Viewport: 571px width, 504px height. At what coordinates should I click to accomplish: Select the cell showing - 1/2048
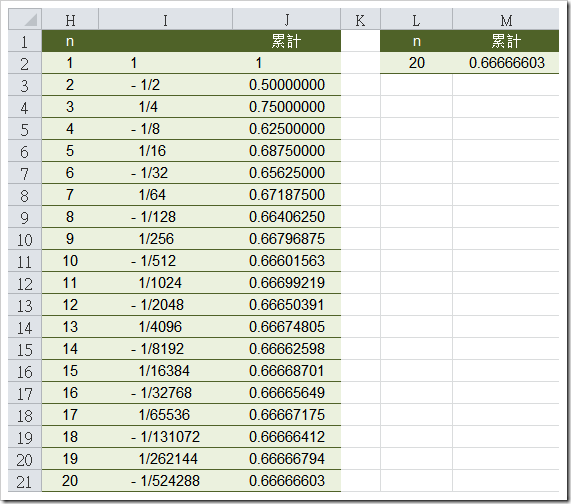pyautogui.click(x=165, y=305)
